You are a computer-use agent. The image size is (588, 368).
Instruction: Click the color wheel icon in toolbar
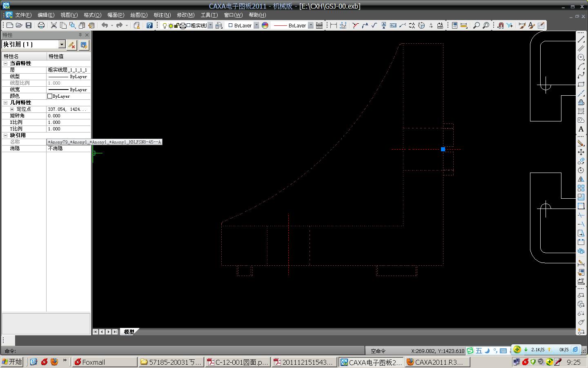click(265, 25)
